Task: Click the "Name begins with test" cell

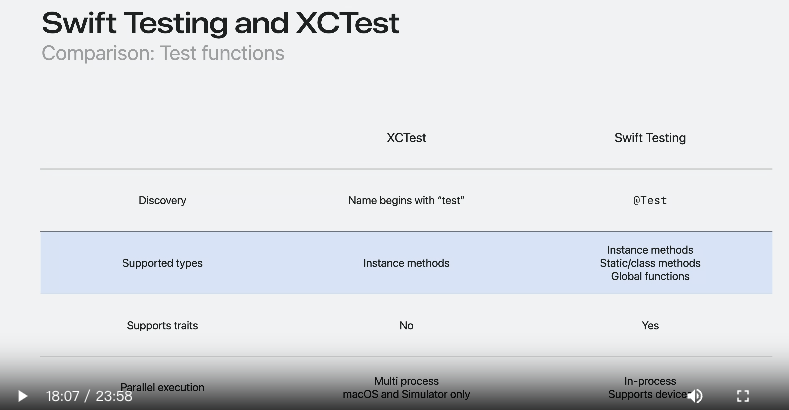Action: click(406, 200)
